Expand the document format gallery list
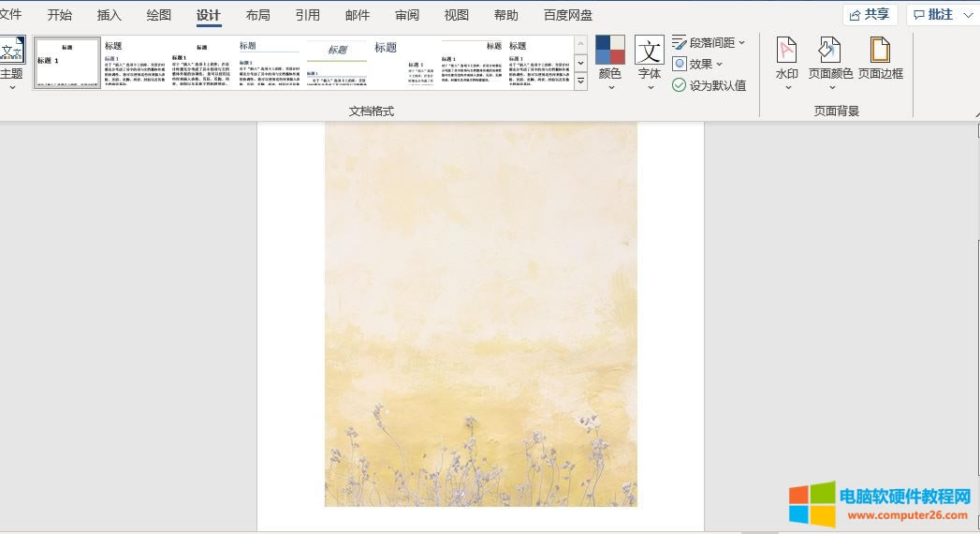The height and width of the screenshot is (534, 980). pyautogui.click(x=580, y=82)
